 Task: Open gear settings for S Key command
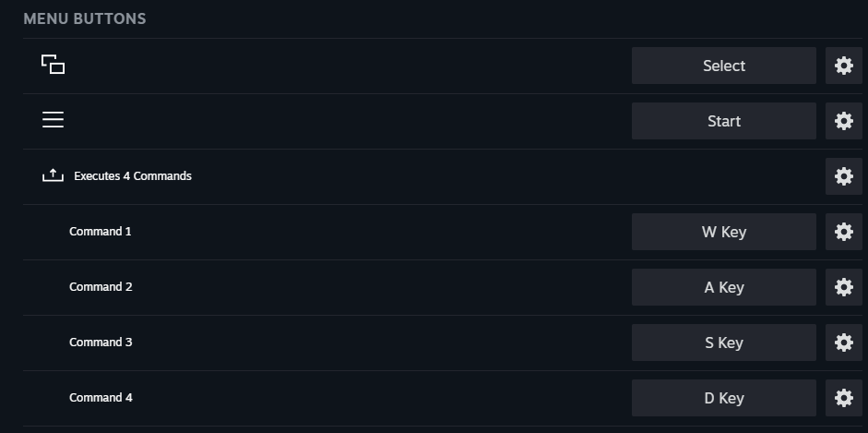coord(843,343)
